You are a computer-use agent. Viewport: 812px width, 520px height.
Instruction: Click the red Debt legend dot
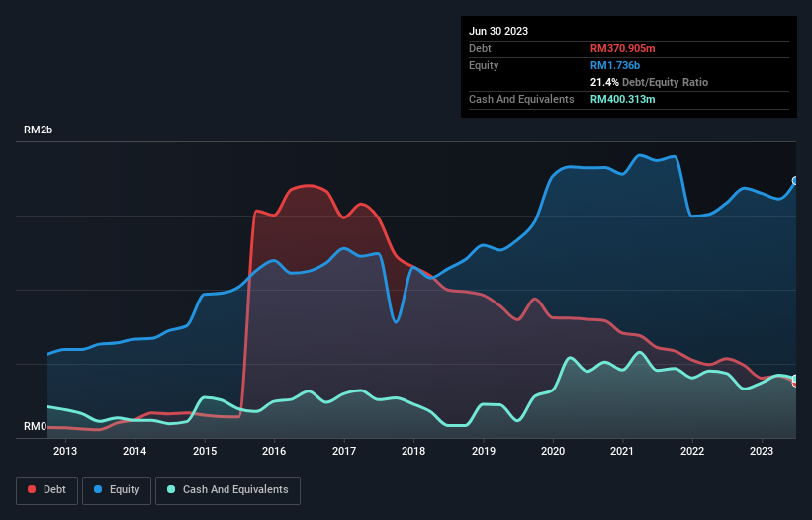pyautogui.click(x=32, y=489)
